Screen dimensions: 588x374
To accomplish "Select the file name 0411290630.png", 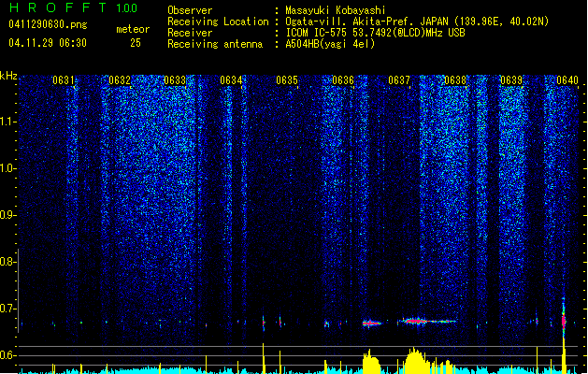I will [48, 24].
